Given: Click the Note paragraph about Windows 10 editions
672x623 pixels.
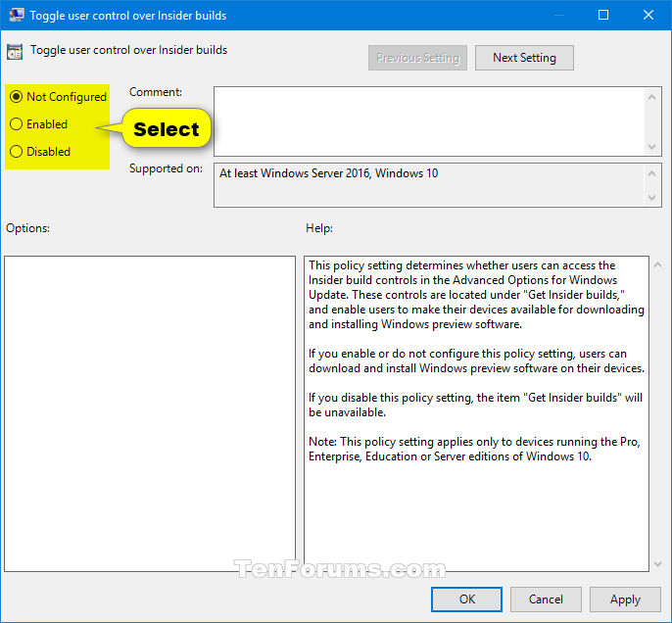Looking at the screenshot, I should point(474,449).
